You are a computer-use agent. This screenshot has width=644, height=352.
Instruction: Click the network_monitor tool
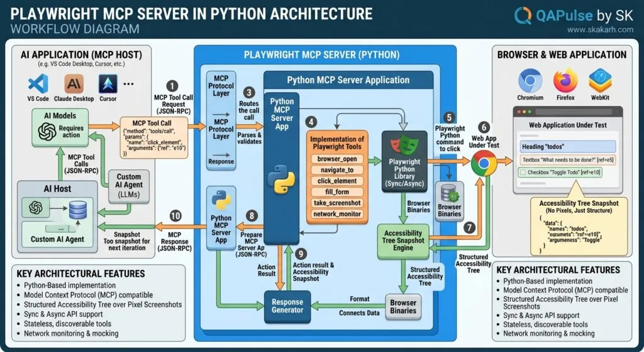coord(337,214)
